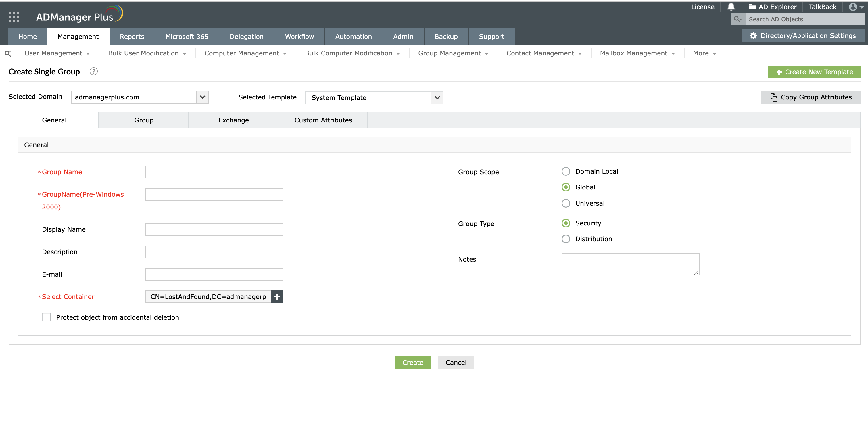The height and width of the screenshot is (433, 868).
Task: Open the AD Explorer folder icon
Action: 752,7
